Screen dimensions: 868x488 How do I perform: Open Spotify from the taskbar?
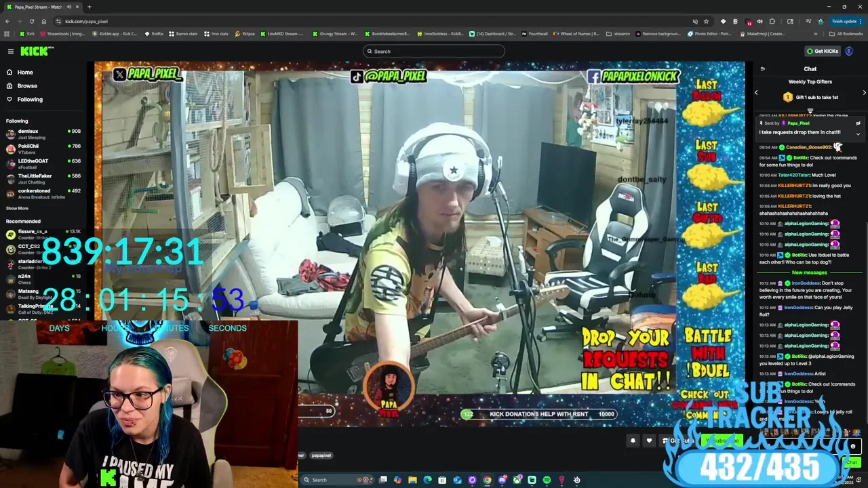tap(547, 480)
